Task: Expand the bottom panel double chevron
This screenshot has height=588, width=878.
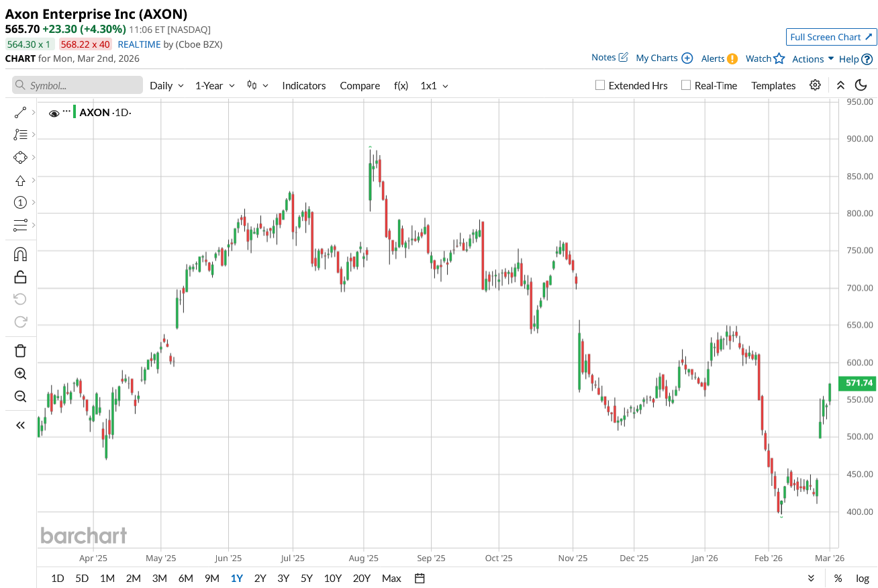Action: pyautogui.click(x=811, y=578)
